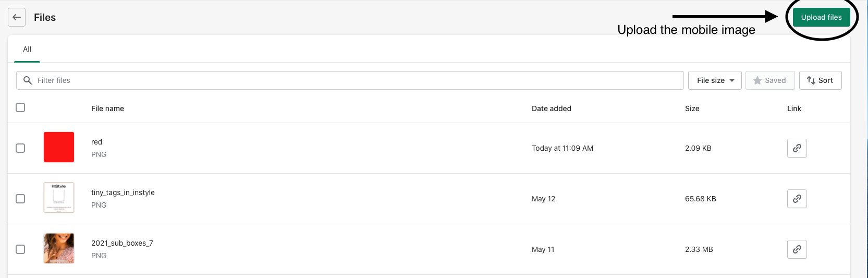Image resolution: width=868 pixels, height=278 pixels.
Task: Click the back arrow next to Files
Action: [17, 17]
